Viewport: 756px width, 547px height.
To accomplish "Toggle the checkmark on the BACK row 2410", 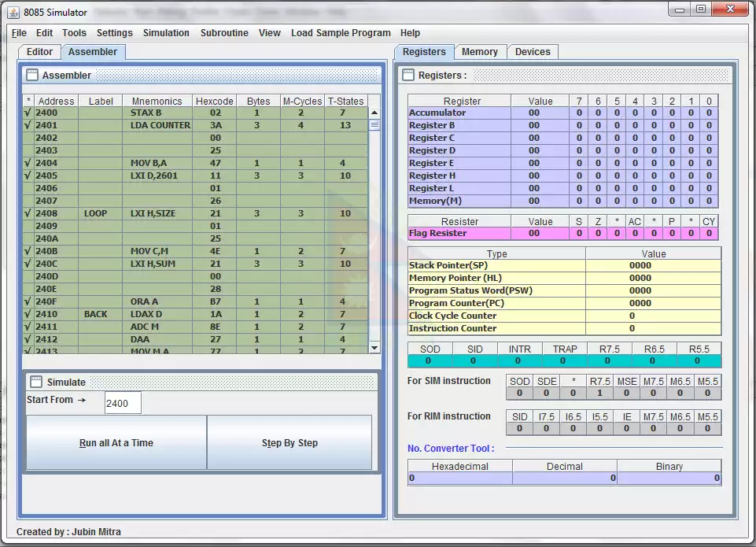I will coord(28,314).
